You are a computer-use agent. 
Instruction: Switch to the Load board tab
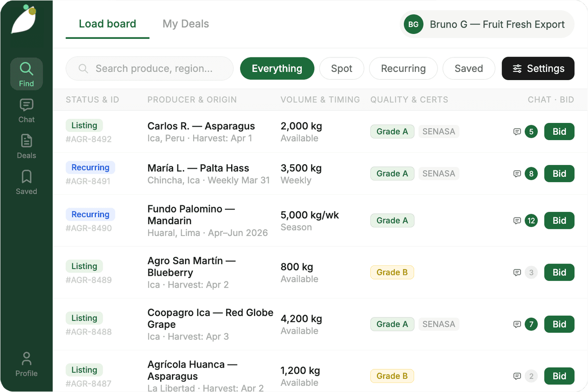(x=108, y=24)
